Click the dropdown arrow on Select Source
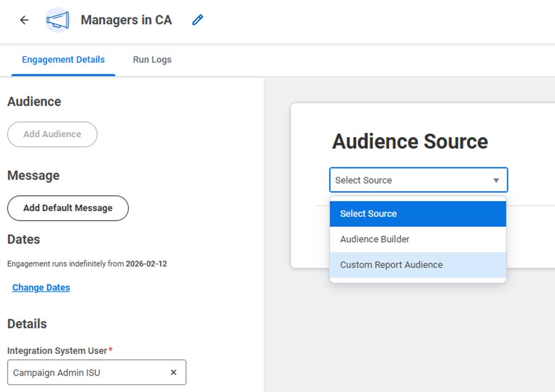Screen dimensions: 555x392 click(x=497, y=180)
